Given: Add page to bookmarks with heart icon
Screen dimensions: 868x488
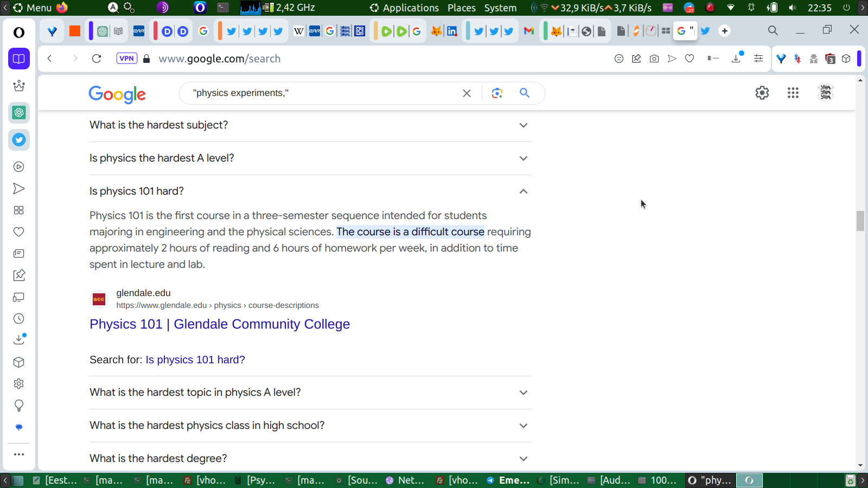Looking at the screenshot, I should tap(690, 59).
